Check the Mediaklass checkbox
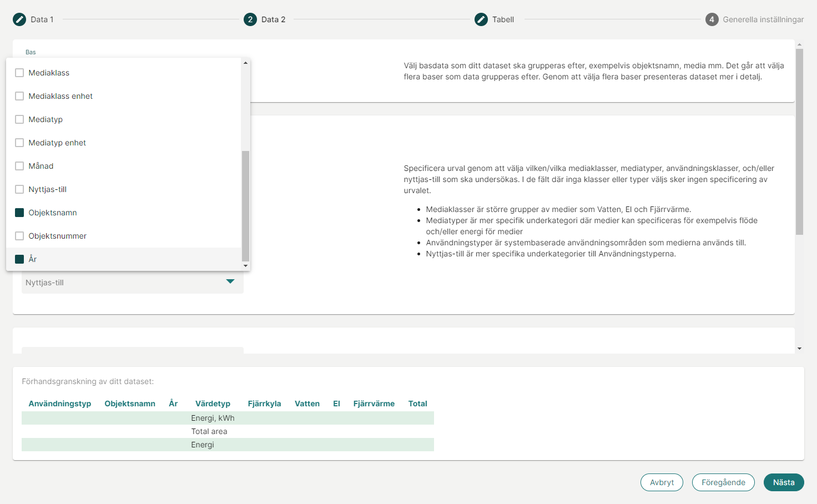817x504 pixels. pyautogui.click(x=19, y=73)
